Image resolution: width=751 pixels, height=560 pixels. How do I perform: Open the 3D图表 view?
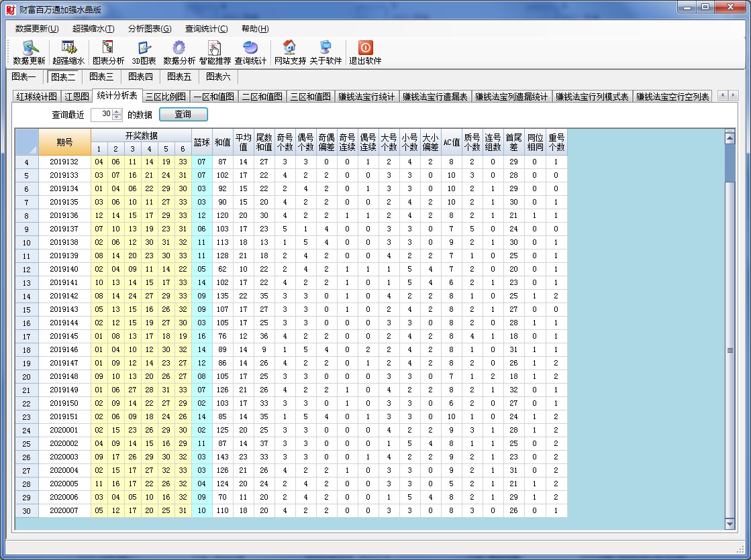click(144, 52)
